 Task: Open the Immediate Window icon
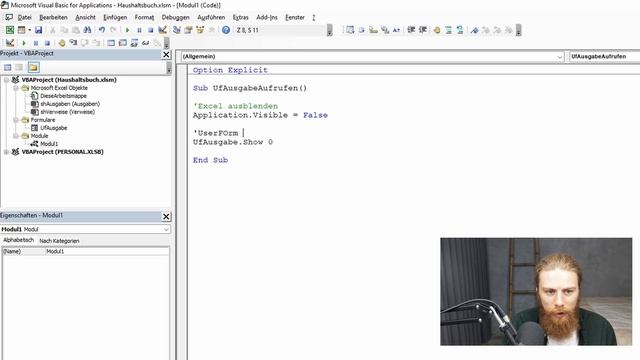(x=122, y=43)
